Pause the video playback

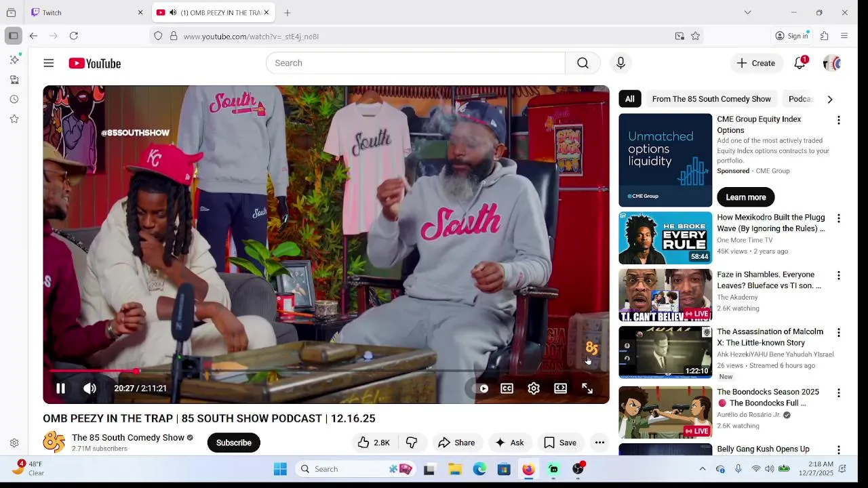pos(60,388)
